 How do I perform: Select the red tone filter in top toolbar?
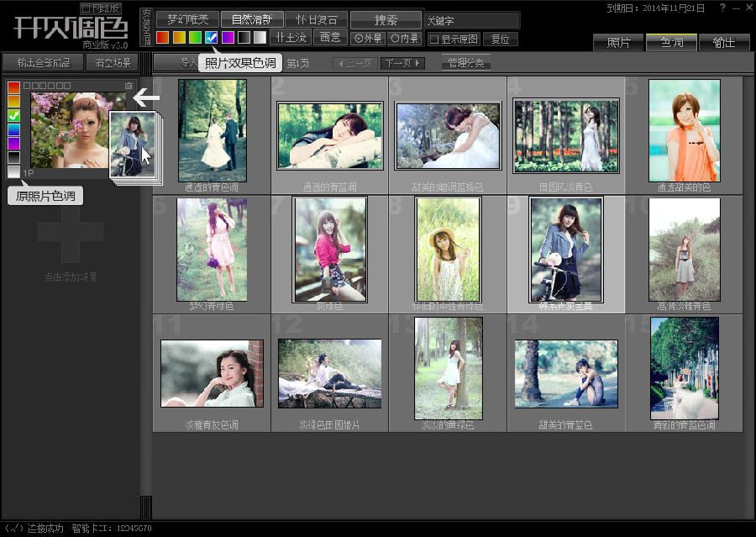coord(162,38)
